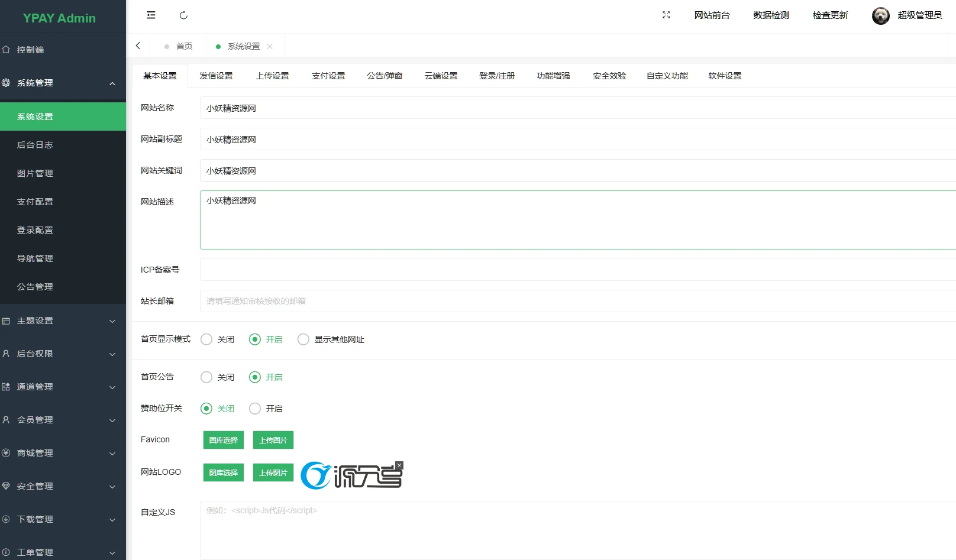
Task: Expand the 下载管理 menu
Action: 112,520
